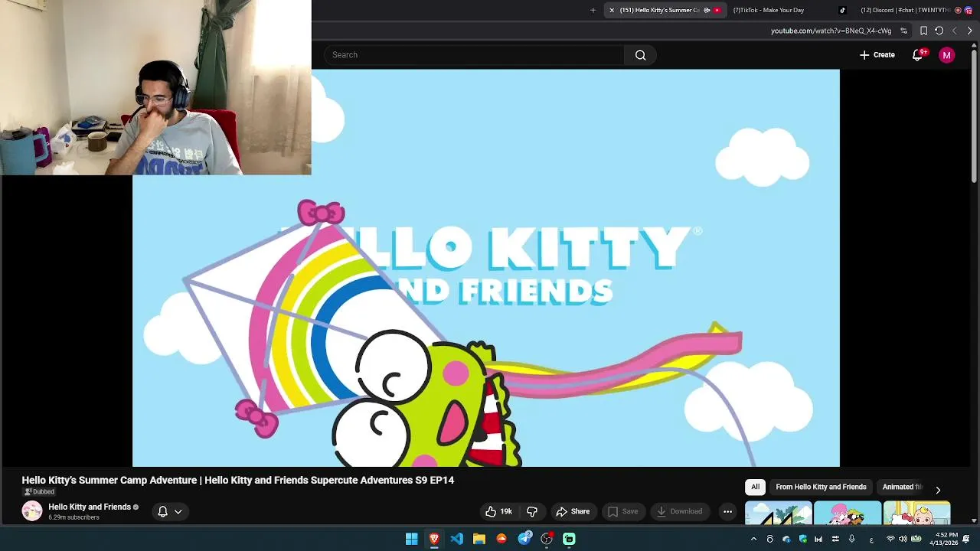Open File Explorer from the taskbar

click(x=479, y=539)
